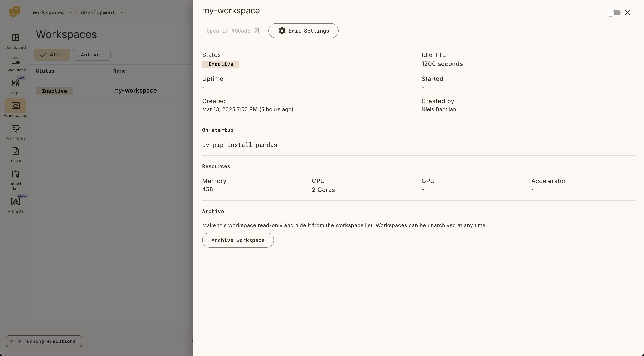644x356 pixels.
Task: Click the 0 running executions indicator
Action: pyautogui.click(x=44, y=341)
